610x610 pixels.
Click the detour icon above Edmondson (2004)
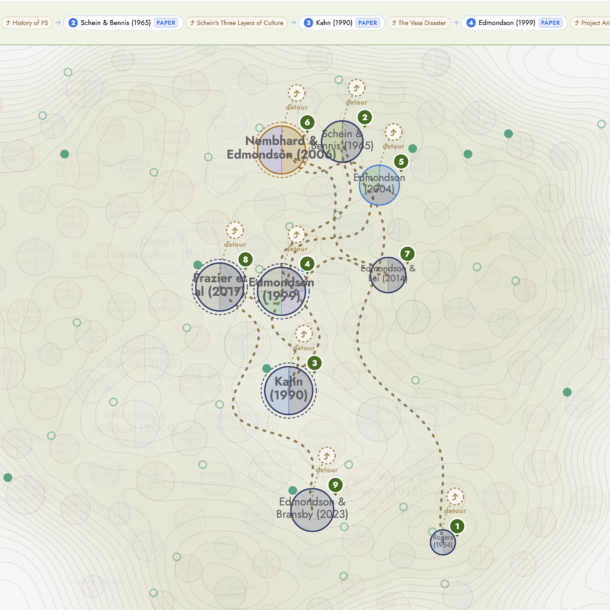[x=393, y=133]
